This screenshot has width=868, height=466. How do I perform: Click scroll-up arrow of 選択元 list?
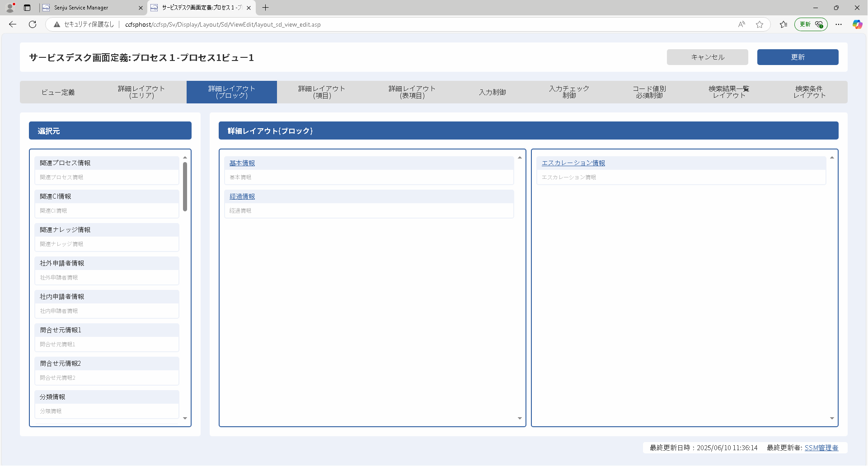point(185,157)
